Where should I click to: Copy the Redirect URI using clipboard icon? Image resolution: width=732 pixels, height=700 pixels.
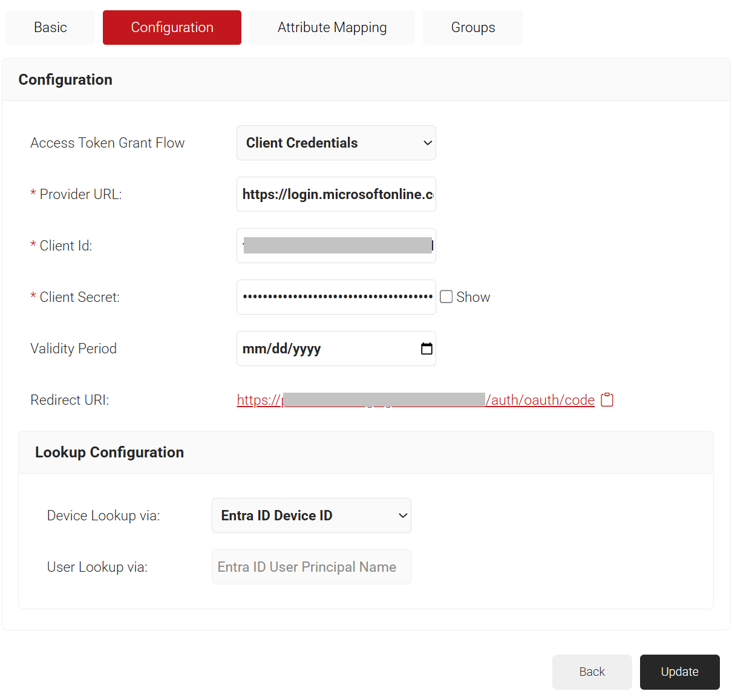click(x=607, y=400)
